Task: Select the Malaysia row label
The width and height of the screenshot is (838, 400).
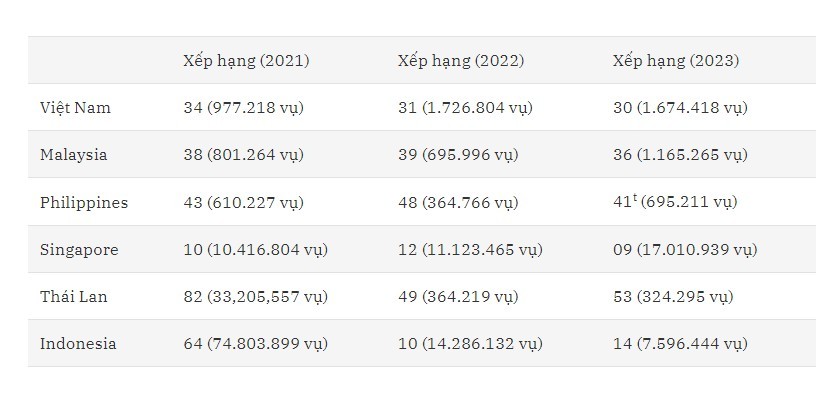Action: click(x=73, y=155)
